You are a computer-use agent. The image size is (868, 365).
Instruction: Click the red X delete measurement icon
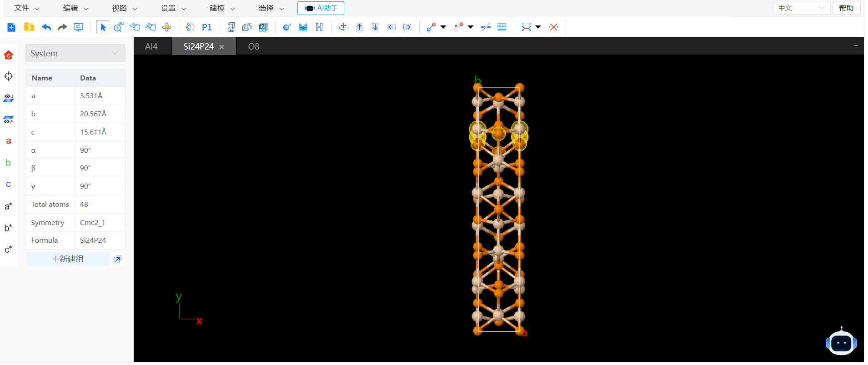click(x=553, y=27)
